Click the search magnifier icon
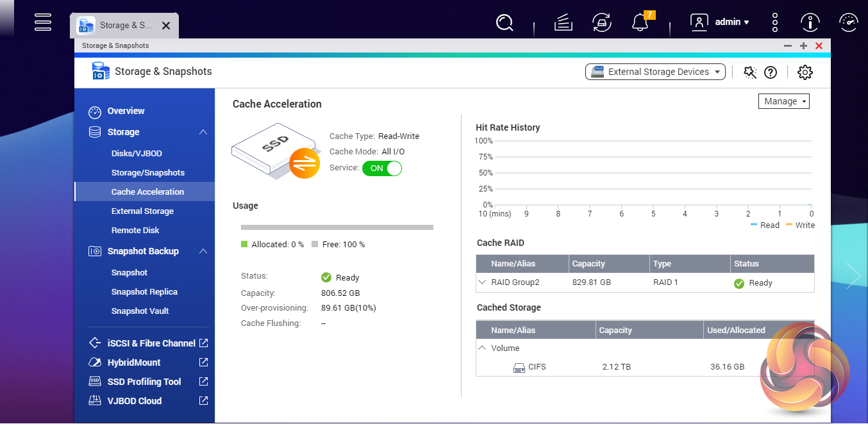868x424 pixels. pos(505,22)
